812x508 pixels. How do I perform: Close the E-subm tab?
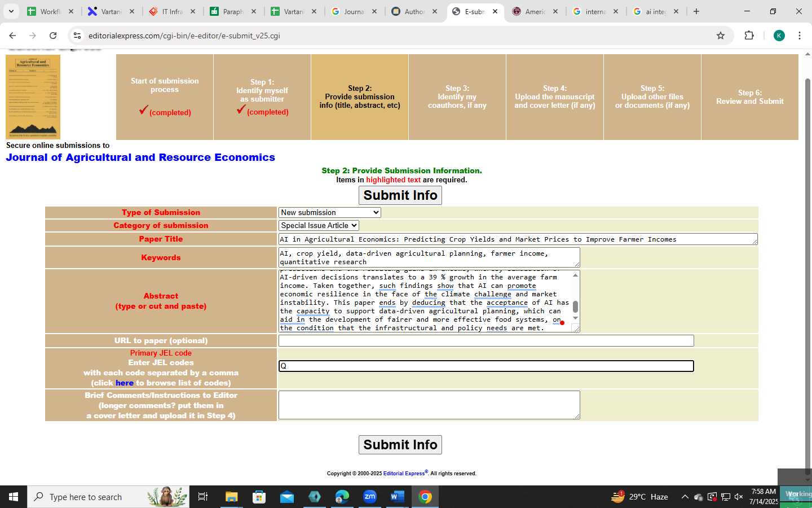(x=495, y=11)
